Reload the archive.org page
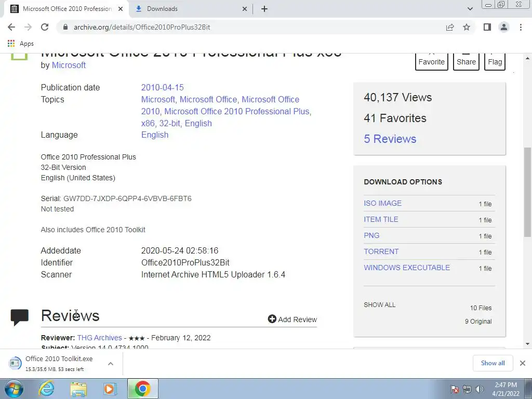Image resolution: width=532 pixels, height=399 pixels. click(45, 27)
